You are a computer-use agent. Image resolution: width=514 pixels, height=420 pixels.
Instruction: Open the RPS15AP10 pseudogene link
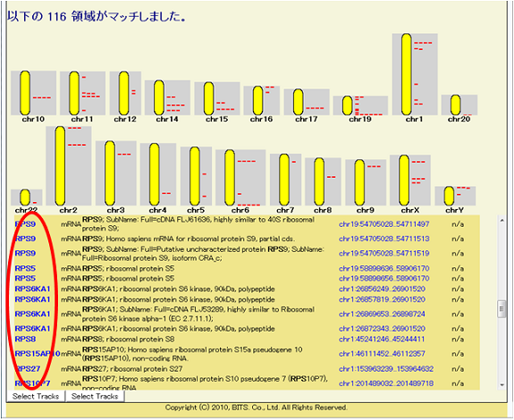click(38, 354)
